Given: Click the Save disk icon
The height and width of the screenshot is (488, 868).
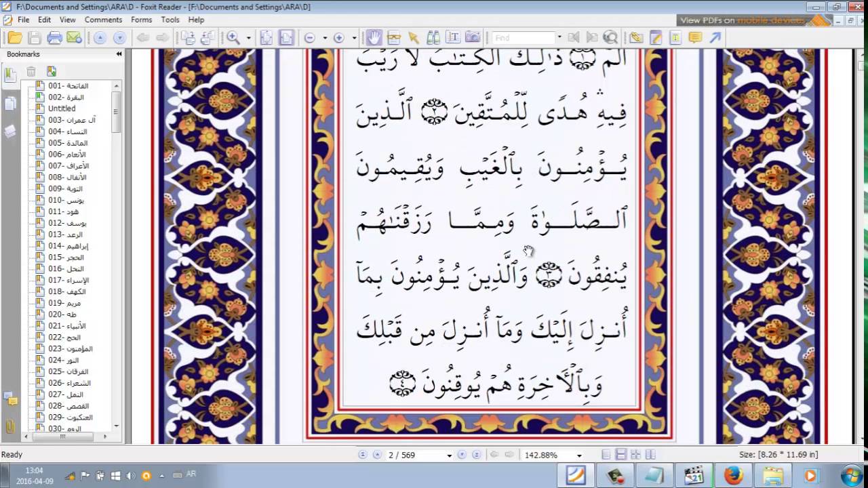Looking at the screenshot, I should (35, 38).
